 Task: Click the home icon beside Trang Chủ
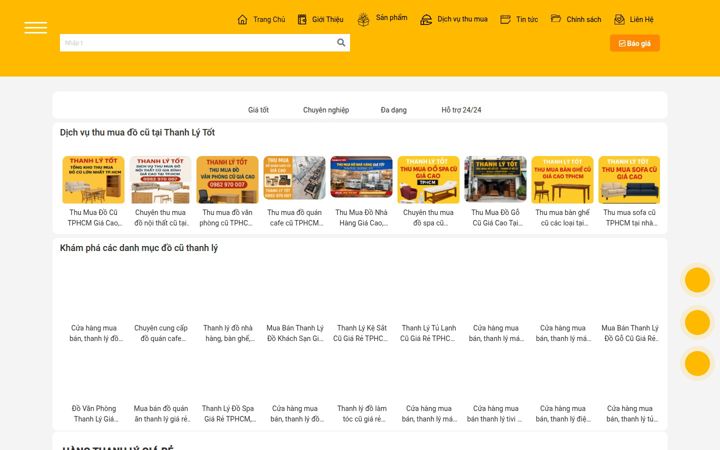coord(242,19)
